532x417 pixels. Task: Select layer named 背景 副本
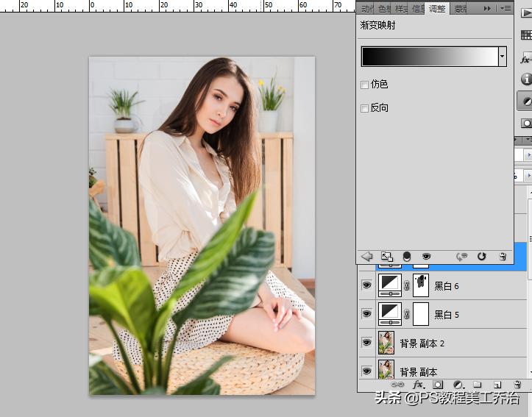[419, 372]
